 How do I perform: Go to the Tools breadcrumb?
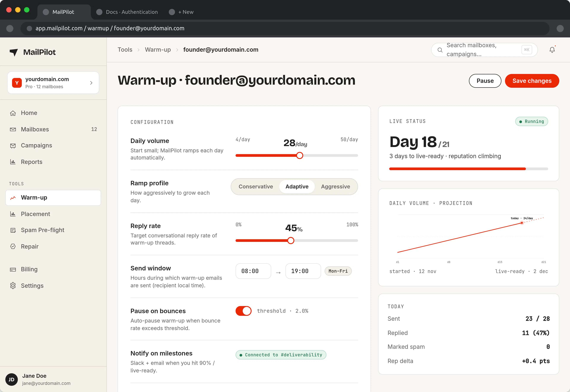point(125,50)
